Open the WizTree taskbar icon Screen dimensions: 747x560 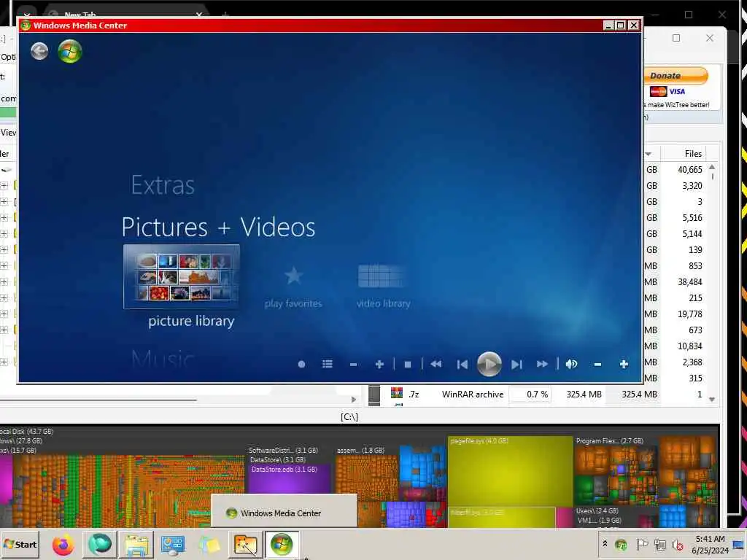(245, 545)
